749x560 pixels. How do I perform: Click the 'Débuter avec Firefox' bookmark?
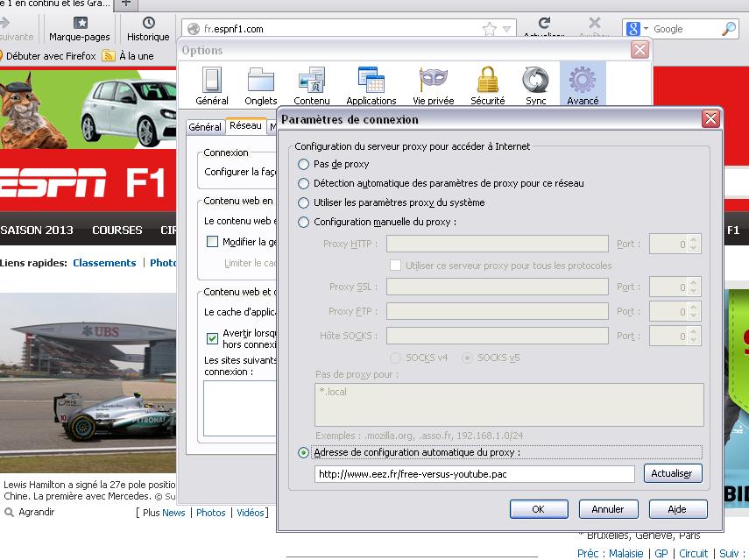pos(48,56)
